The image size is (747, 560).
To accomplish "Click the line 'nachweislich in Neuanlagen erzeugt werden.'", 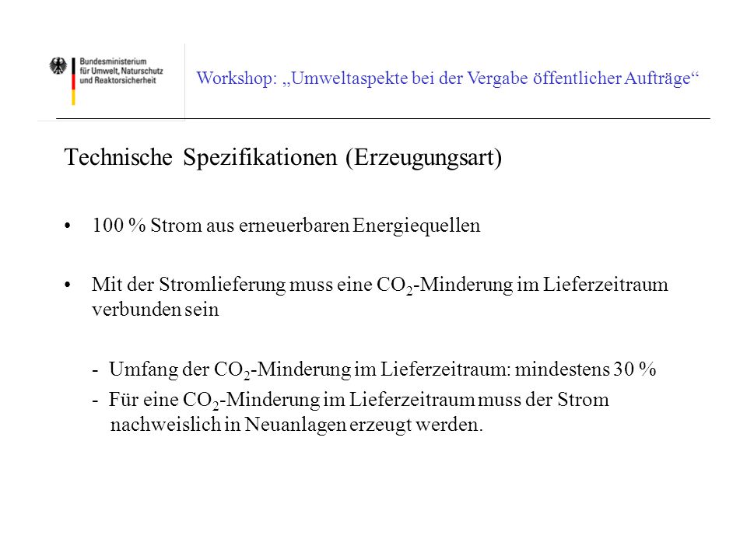I will point(296,425).
